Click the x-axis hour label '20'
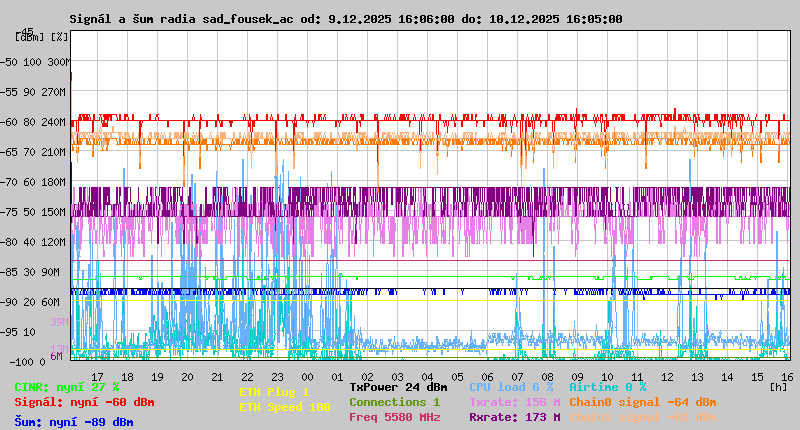Screen dimensions: 800x430 tap(187, 377)
